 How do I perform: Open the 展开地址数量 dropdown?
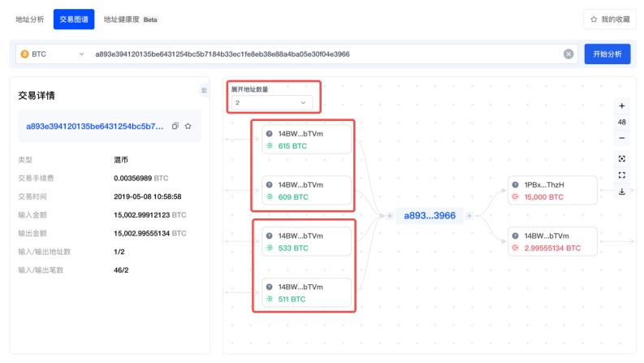[271, 102]
